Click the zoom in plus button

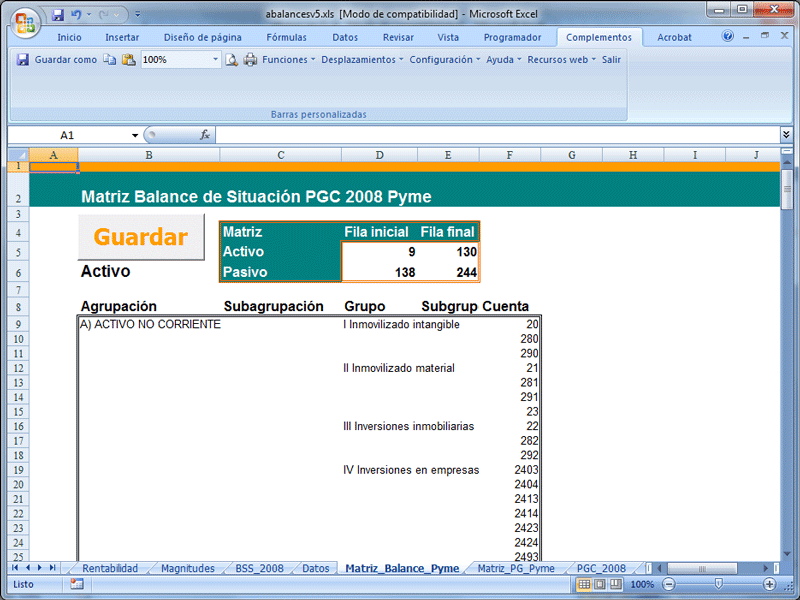click(x=769, y=584)
